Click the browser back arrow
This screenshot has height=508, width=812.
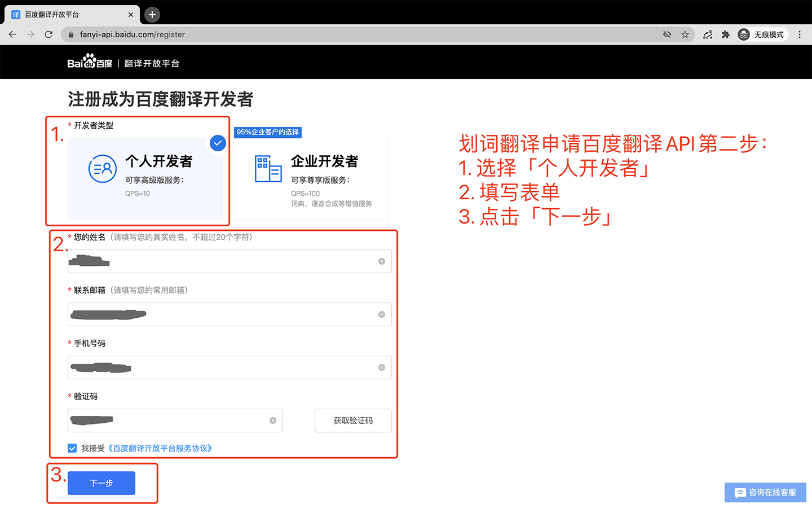click(12, 34)
